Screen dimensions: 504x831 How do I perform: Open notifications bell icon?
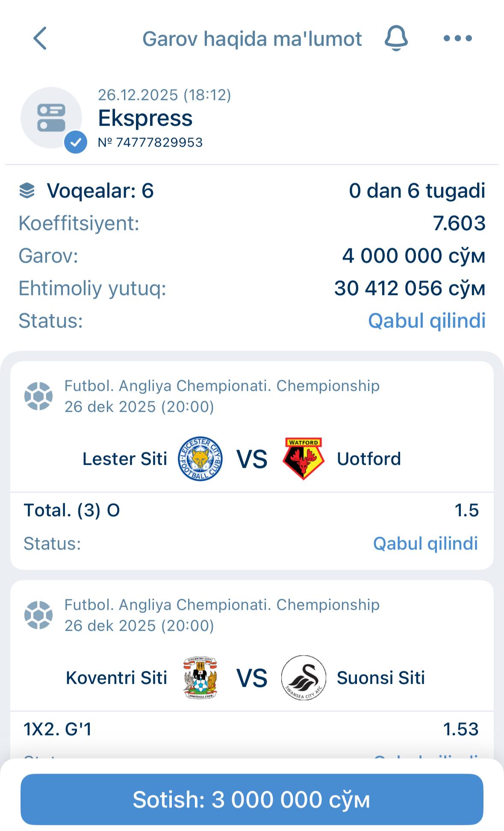click(396, 38)
